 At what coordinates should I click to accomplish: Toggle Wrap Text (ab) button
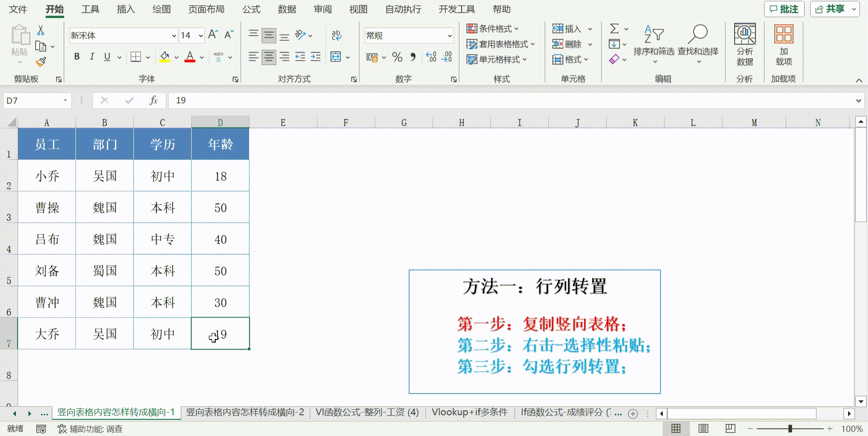[x=336, y=35]
